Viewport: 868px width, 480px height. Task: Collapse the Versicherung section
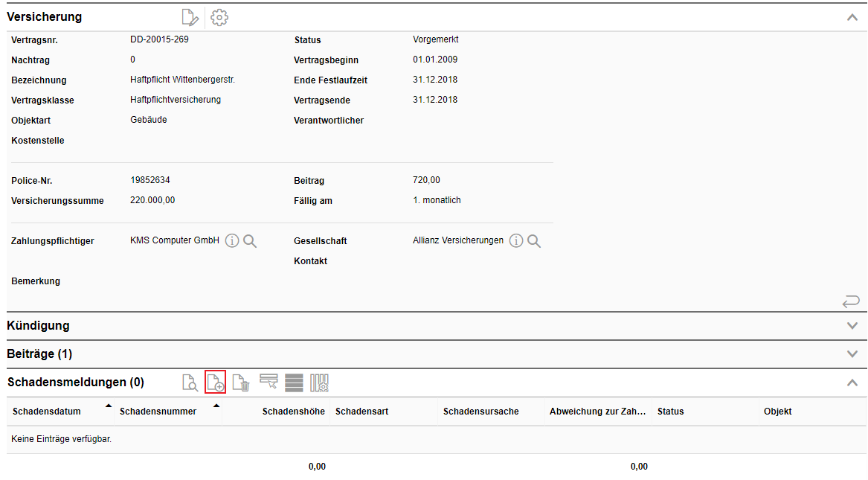point(852,17)
